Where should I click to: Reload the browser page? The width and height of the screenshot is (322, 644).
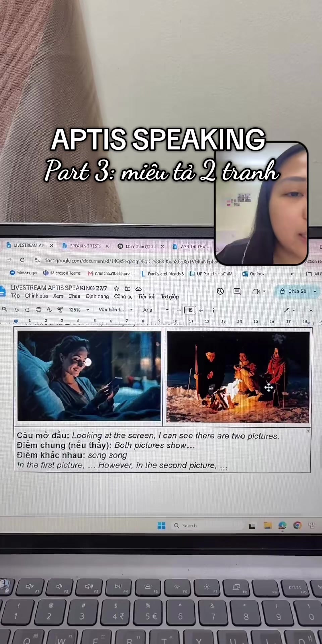pos(22,260)
